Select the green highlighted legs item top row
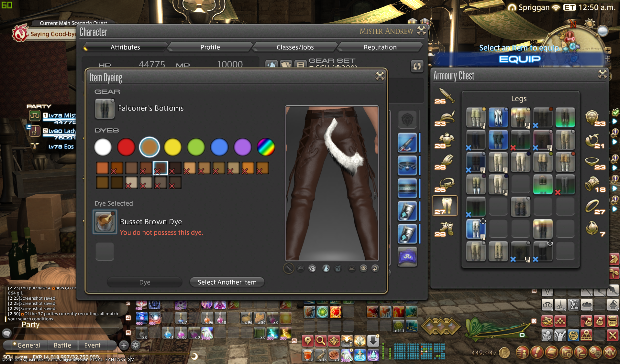The height and width of the screenshot is (364, 620). 565,118
